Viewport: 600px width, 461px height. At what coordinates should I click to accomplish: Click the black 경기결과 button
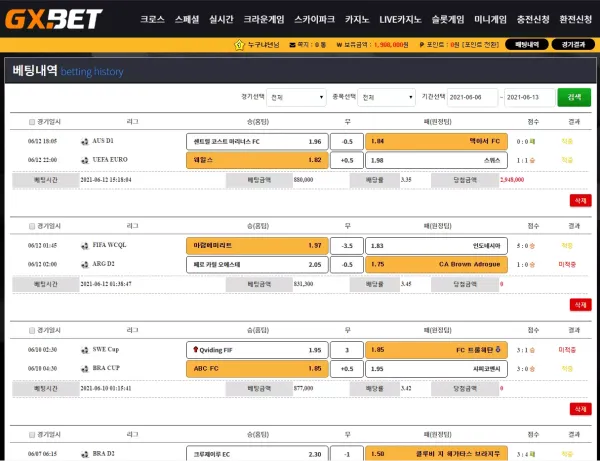pyautogui.click(x=573, y=45)
